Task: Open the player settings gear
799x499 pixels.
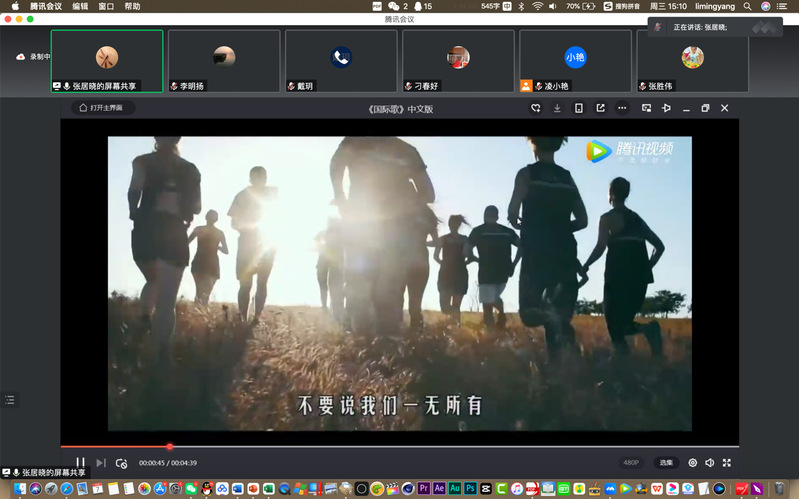Action: point(692,463)
